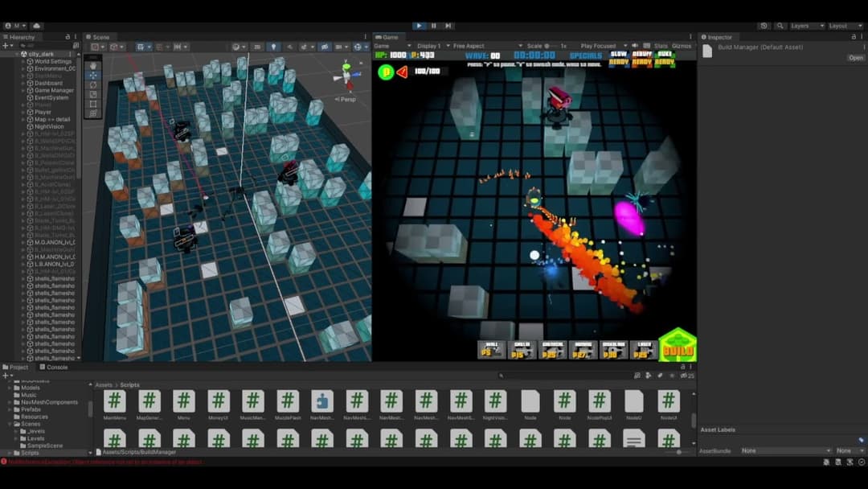This screenshot has width=868, height=489.
Task: Toggle Mute Audio in Game view
Action: coord(634,47)
